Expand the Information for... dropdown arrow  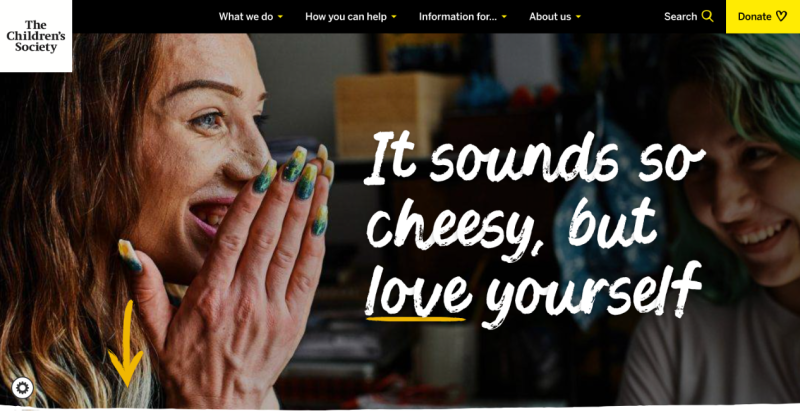pyautogui.click(x=504, y=17)
